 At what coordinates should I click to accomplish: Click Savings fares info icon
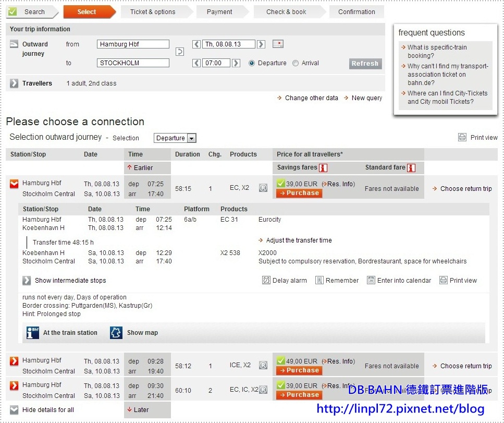[x=323, y=168]
